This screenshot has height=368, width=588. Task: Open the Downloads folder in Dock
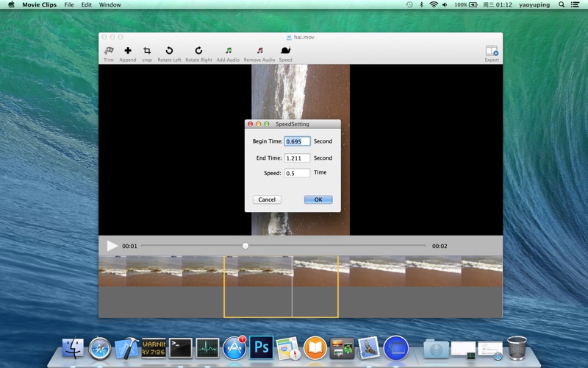point(436,349)
